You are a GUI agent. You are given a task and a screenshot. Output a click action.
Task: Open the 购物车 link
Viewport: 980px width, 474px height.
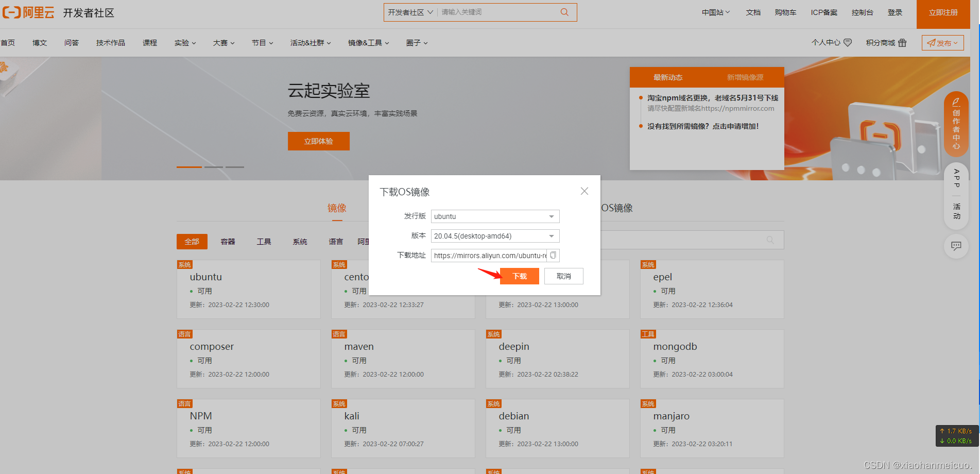[x=785, y=12]
